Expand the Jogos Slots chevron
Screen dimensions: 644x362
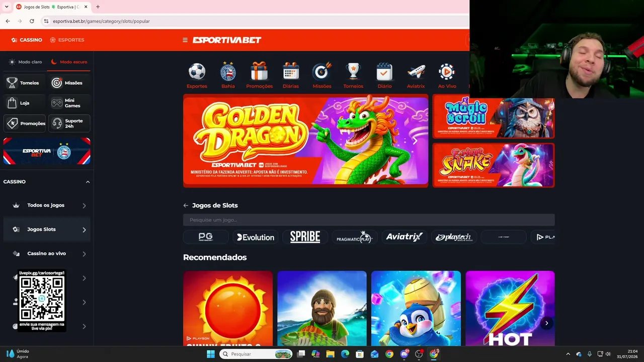coord(84,229)
